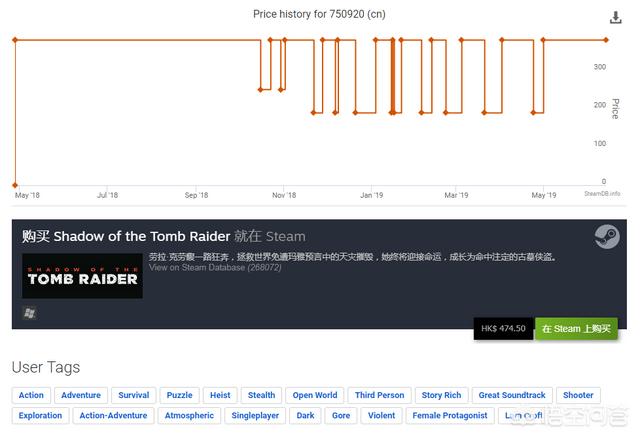This screenshot has height=438, width=640.
Task: Click the 'Sep '18' x-axis label
Action: (196, 196)
